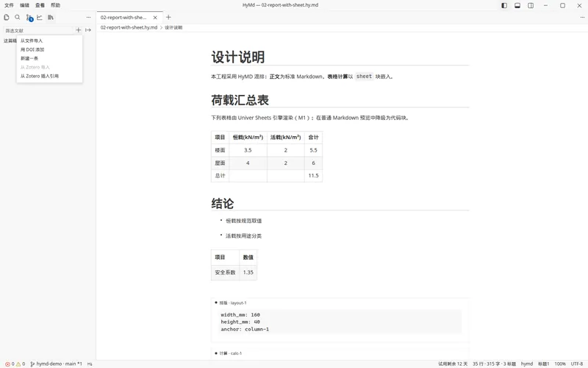
Task: Click 35 行 word count status entry
Action: pyautogui.click(x=494, y=364)
